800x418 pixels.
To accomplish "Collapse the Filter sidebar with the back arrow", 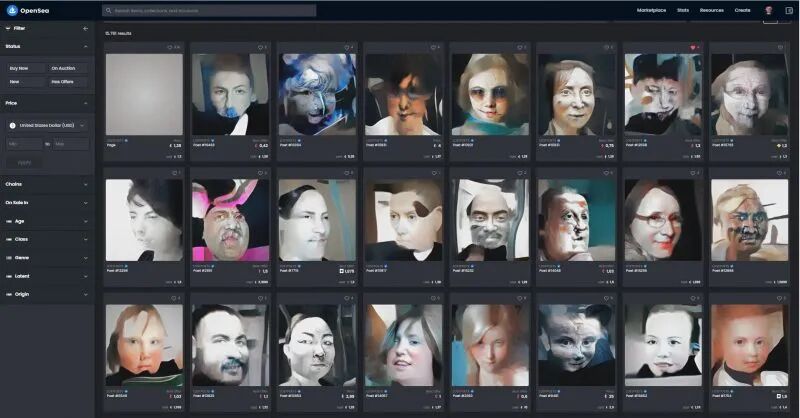I will point(86,29).
